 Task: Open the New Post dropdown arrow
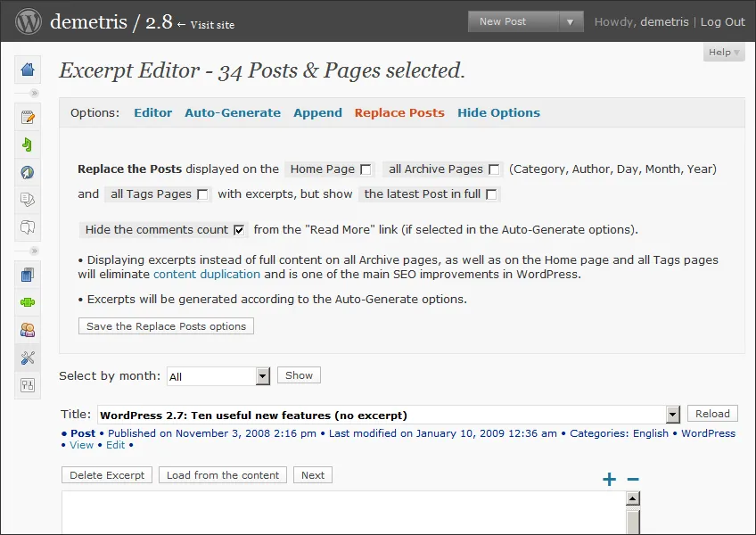tap(571, 21)
